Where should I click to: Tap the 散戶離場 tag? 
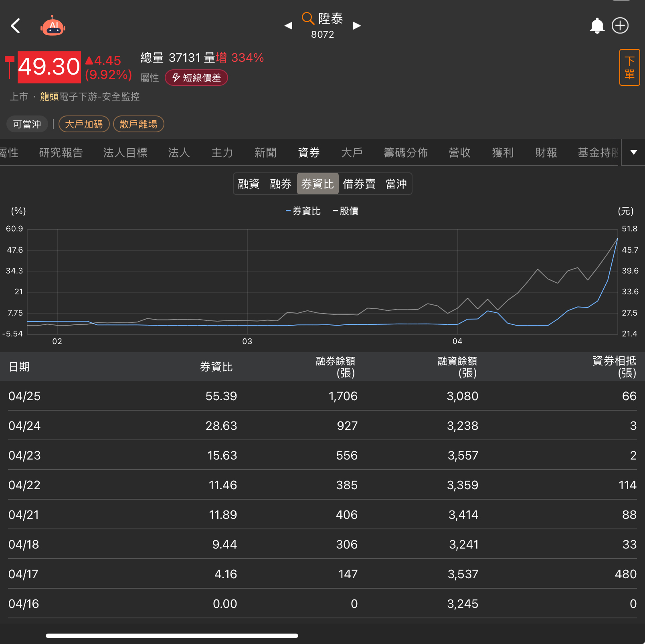138,124
